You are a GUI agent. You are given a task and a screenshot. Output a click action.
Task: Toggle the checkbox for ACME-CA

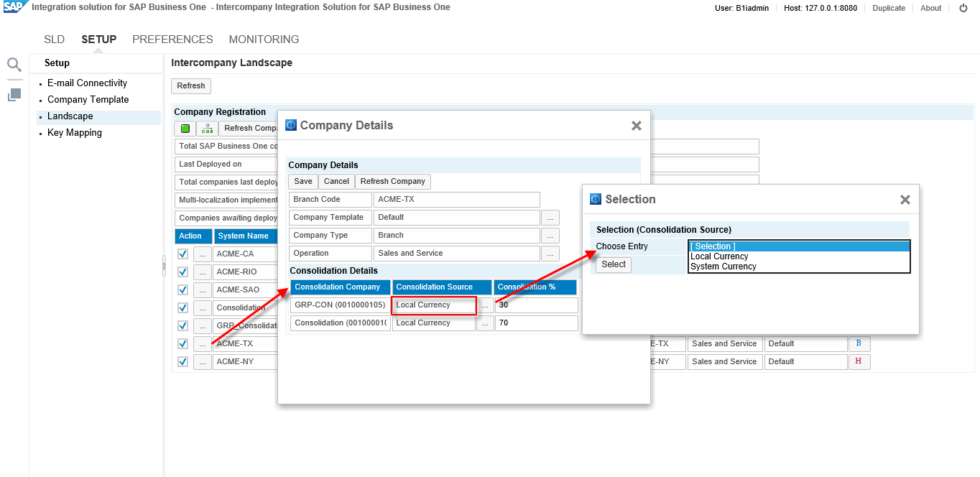(x=182, y=254)
